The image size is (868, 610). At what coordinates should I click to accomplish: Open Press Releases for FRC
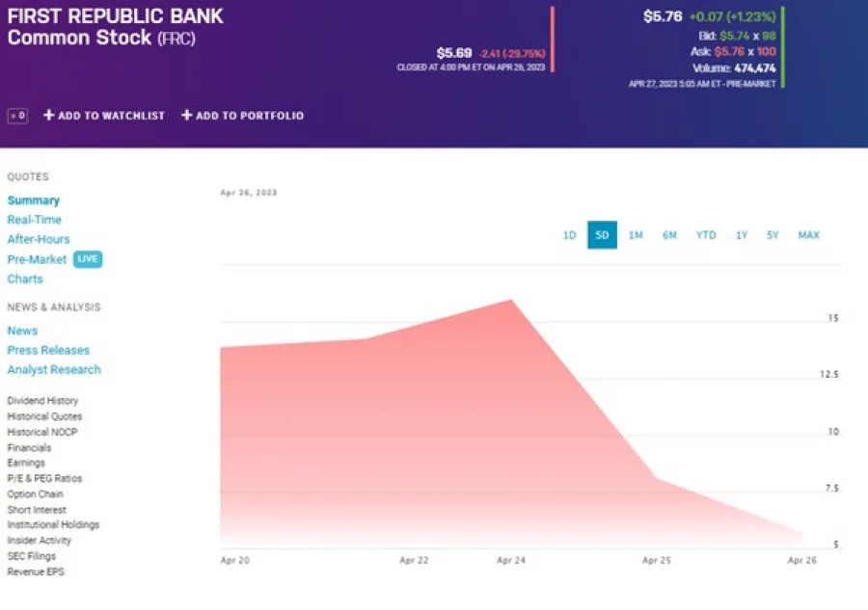(49, 350)
